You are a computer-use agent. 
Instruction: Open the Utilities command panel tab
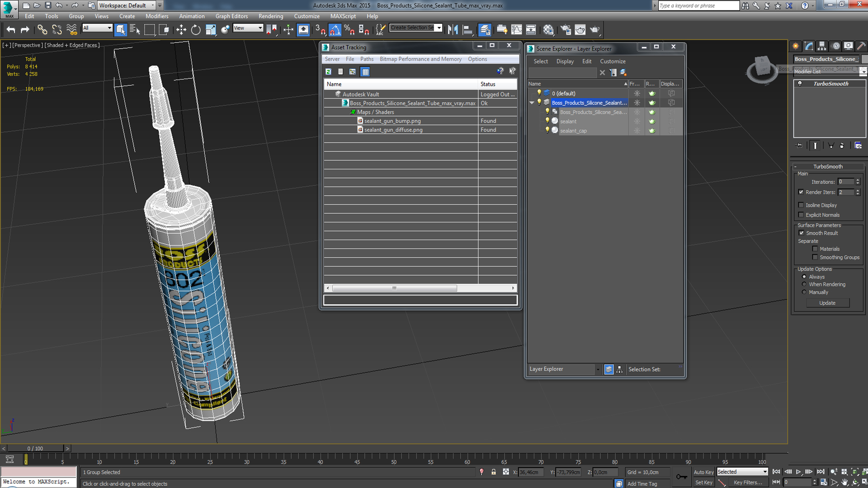pyautogui.click(x=861, y=46)
